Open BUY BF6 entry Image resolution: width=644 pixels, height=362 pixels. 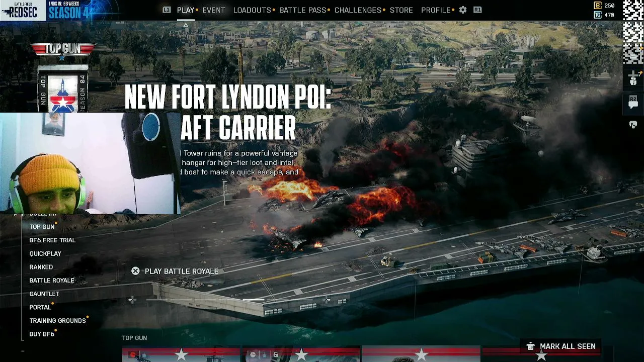click(x=42, y=334)
